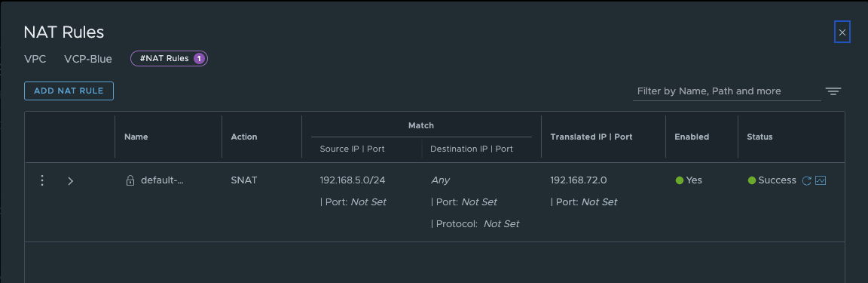The height and width of the screenshot is (283, 868).
Task: Click the Translated IP | Port header
Action: (x=591, y=137)
